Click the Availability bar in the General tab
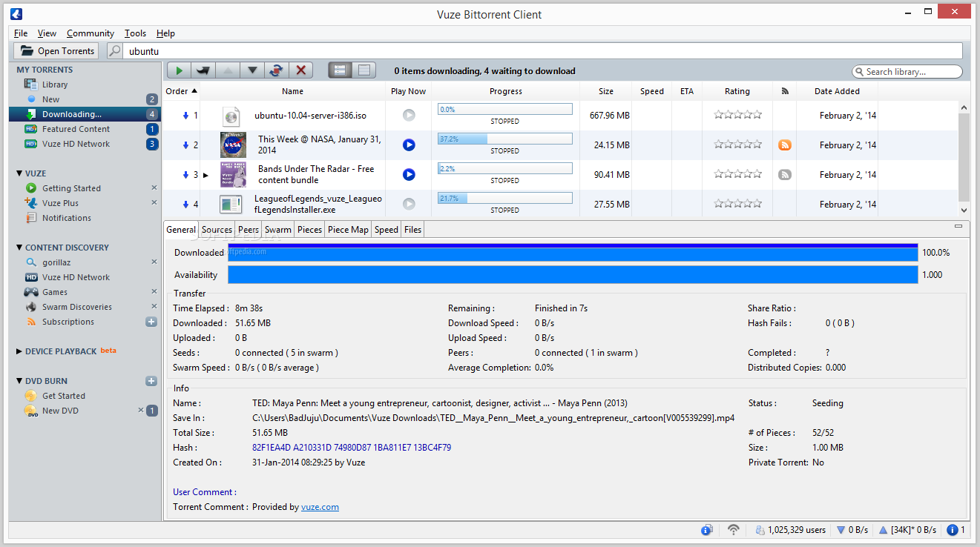980x547 pixels. [x=573, y=275]
